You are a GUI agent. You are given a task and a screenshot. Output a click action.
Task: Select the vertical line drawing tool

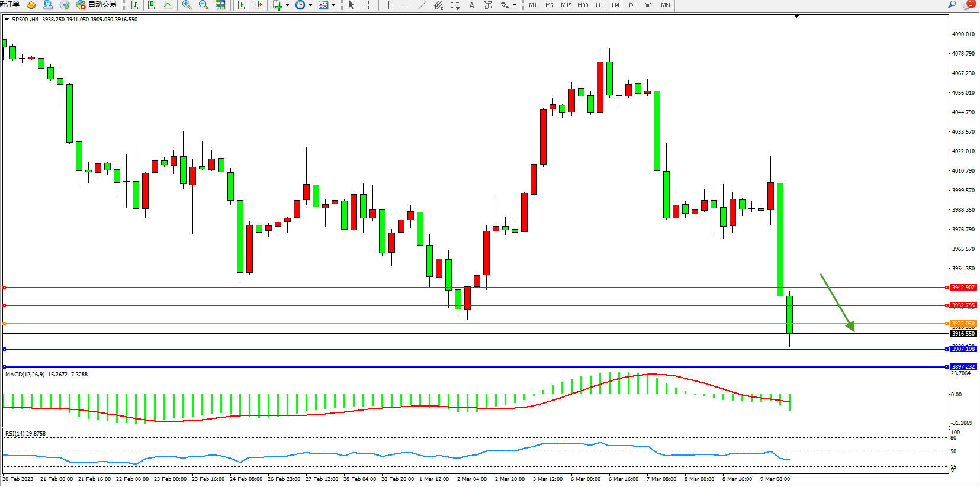click(x=389, y=5)
